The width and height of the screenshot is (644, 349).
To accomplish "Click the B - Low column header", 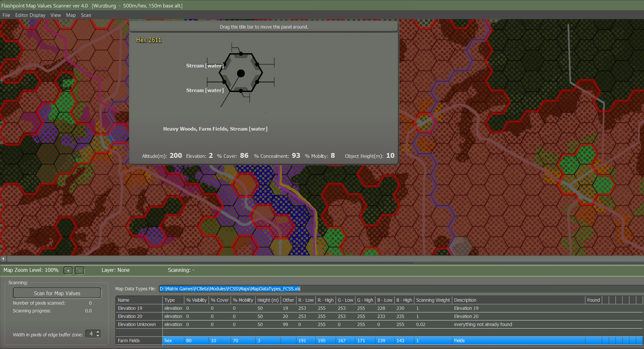I will (385, 300).
